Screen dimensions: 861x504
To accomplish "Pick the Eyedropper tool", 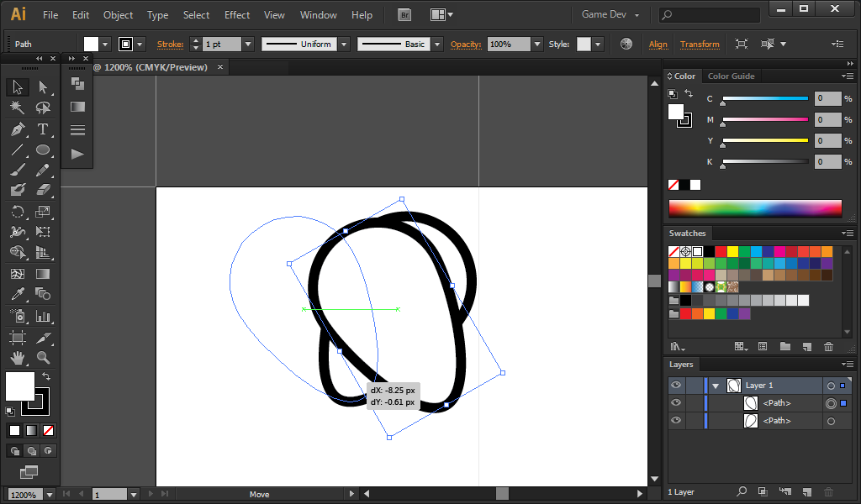I will (x=17, y=294).
